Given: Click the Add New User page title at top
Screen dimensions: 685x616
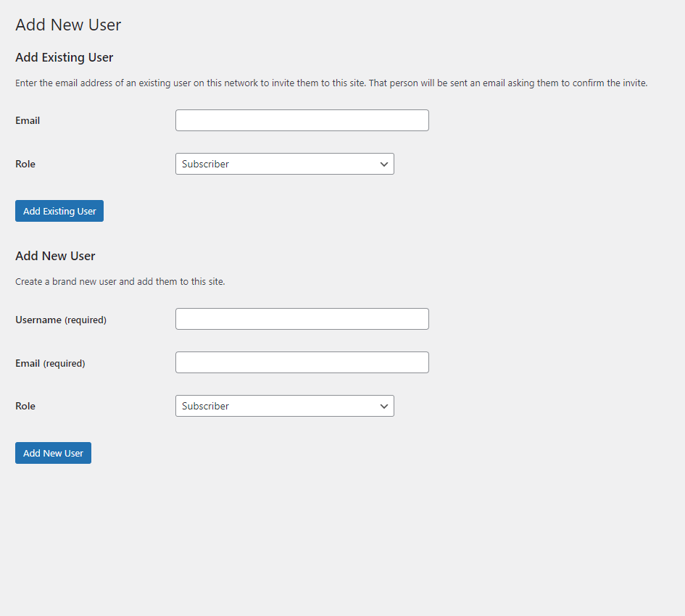Looking at the screenshot, I should [68, 25].
